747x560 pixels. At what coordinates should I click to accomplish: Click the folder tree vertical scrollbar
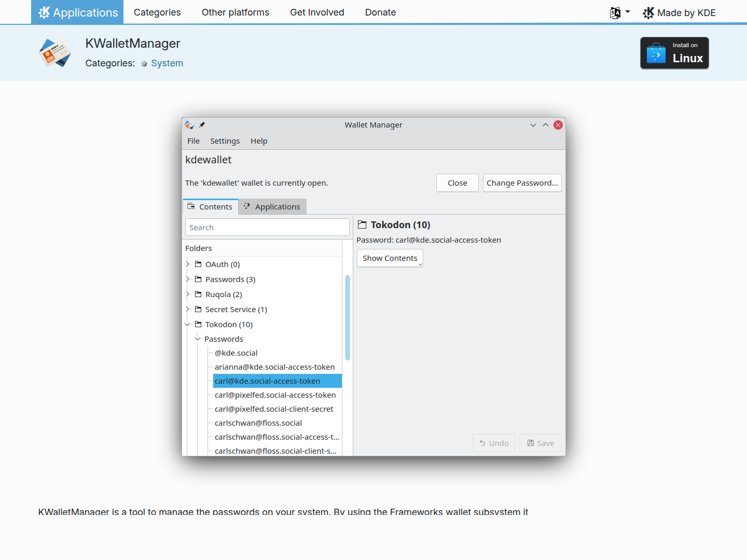(x=348, y=318)
